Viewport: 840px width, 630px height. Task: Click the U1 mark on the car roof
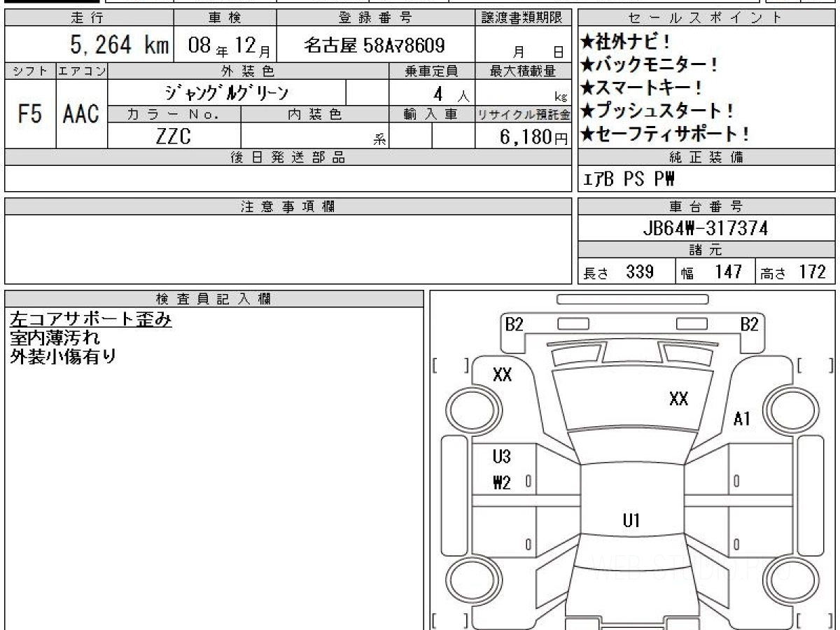point(631,520)
